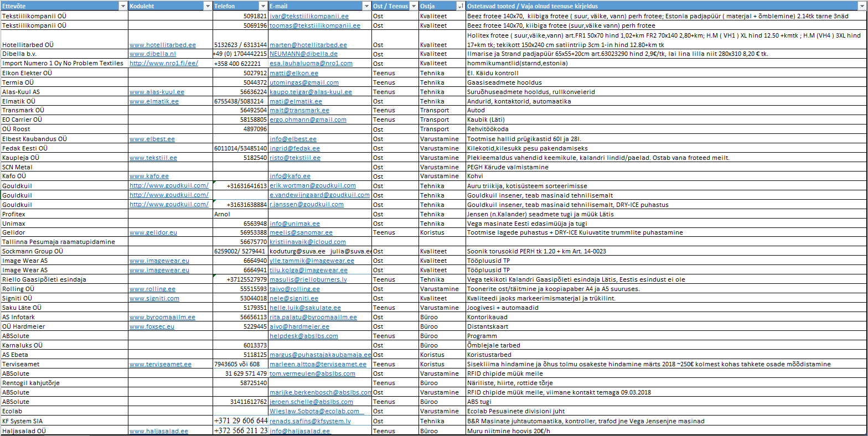The width and height of the screenshot is (868, 436).
Task: Select the Termia OÜ company cell
Action: 64,82
